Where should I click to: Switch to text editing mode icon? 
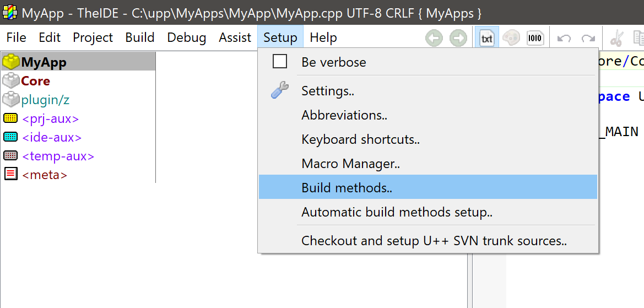tap(487, 38)
